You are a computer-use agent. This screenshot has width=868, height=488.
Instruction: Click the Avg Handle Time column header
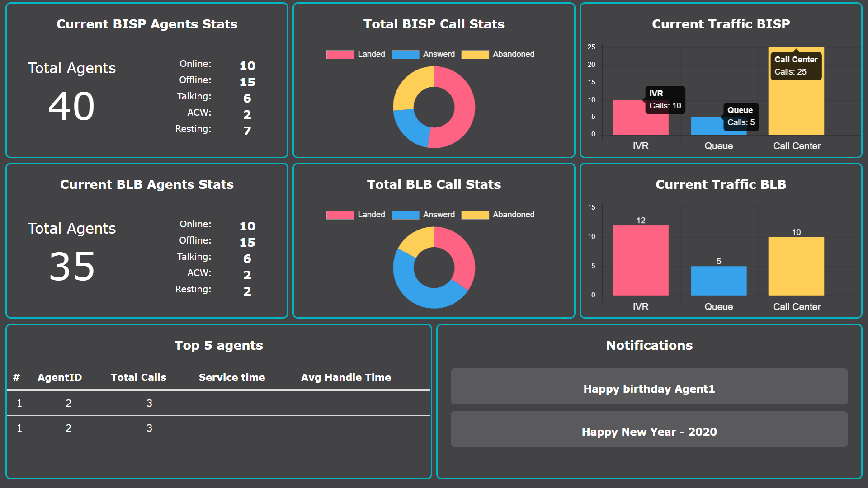pyautogui.click(x=346, y=377)
